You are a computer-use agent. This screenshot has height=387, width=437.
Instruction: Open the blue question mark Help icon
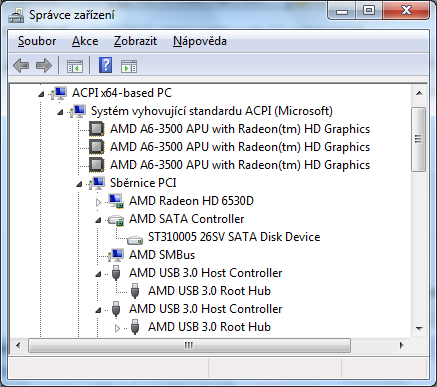coord(105,65)
